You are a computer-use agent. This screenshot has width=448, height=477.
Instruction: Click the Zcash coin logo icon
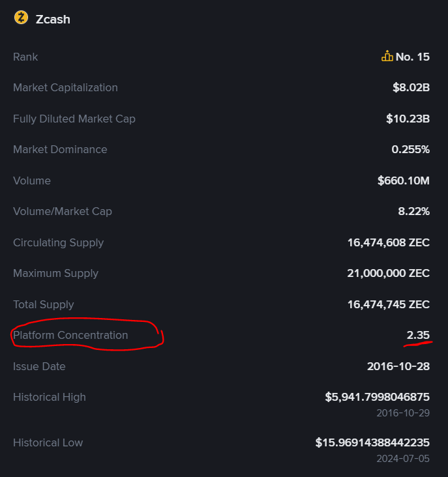point(21,18)
